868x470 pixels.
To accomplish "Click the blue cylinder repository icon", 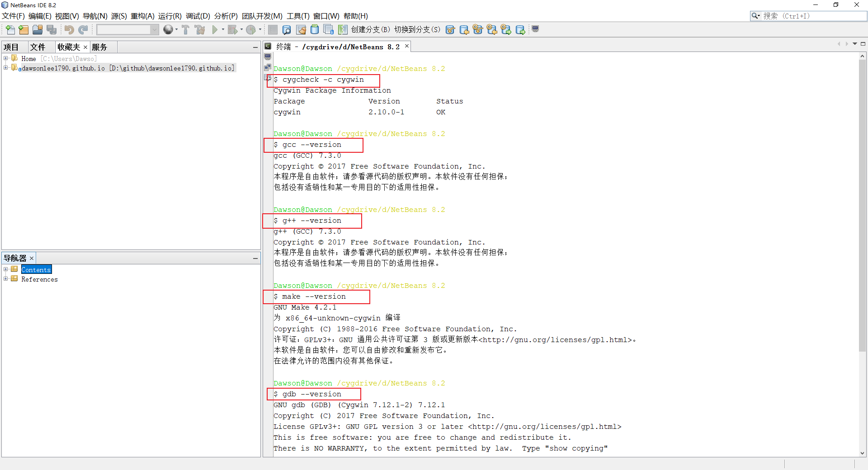I will (x=315, y=30).
